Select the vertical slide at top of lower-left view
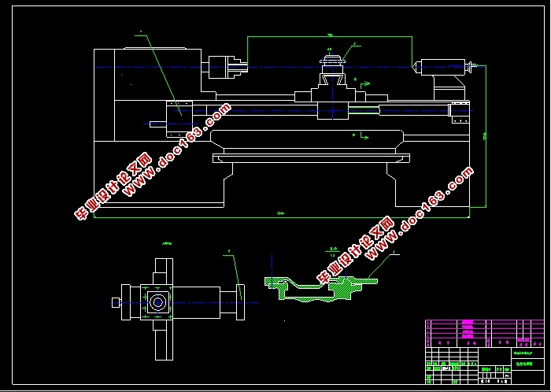551x392 pixels. click(x=164, y=272)
